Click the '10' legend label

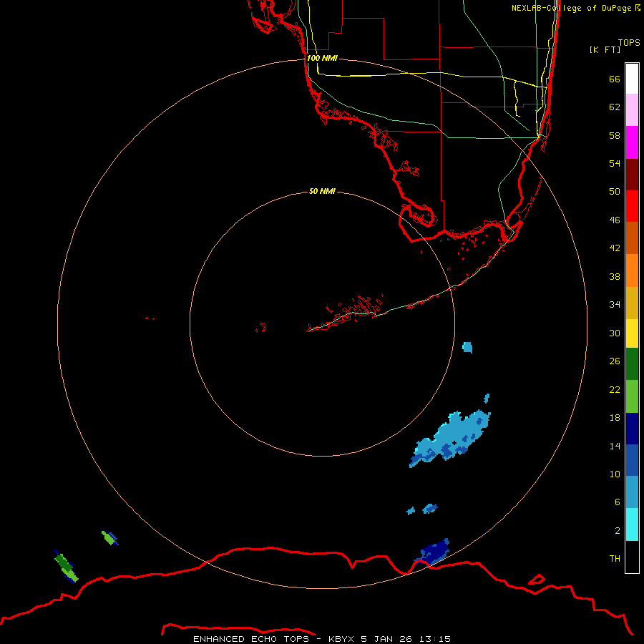[x=615, y=474]
